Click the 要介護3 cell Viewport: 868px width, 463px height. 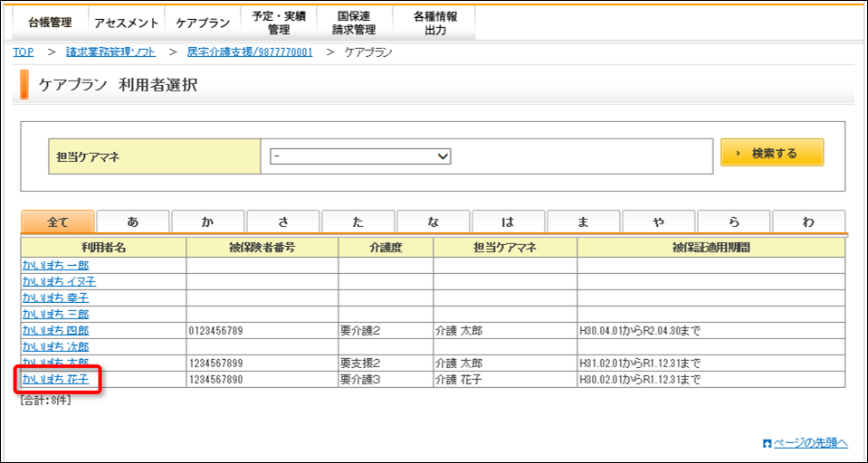(x=386, y=380)
